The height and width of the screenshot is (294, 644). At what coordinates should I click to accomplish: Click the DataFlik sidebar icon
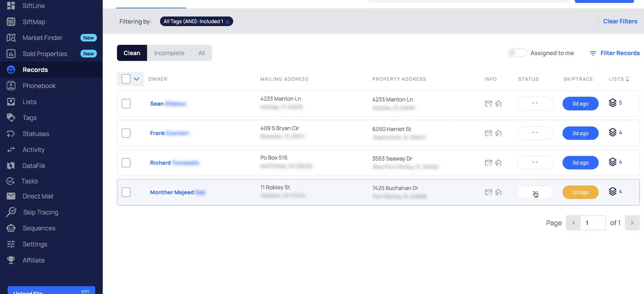click(x=11, y=165)
